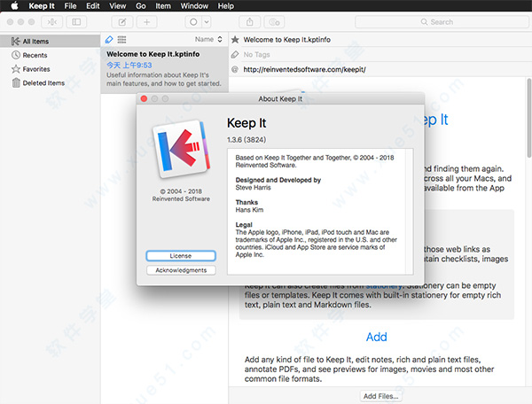The image size is (532, 404).
Task: Click the new note compose icon
Action: point(122,22)
